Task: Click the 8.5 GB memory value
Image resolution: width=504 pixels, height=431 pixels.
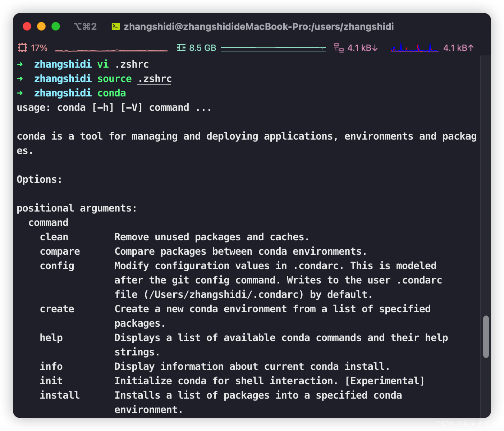Action: tap(203, 48)
